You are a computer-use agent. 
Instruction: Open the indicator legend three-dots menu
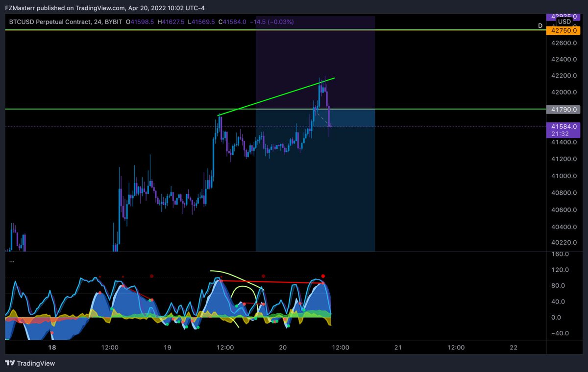pyautogui.click(x=12, y=261)
